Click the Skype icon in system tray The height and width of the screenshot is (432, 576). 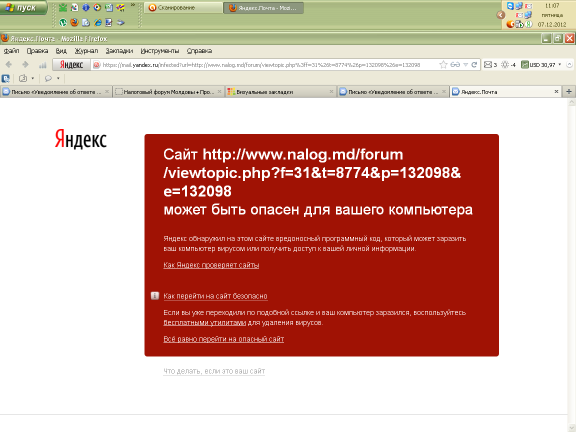click(510, 6)
